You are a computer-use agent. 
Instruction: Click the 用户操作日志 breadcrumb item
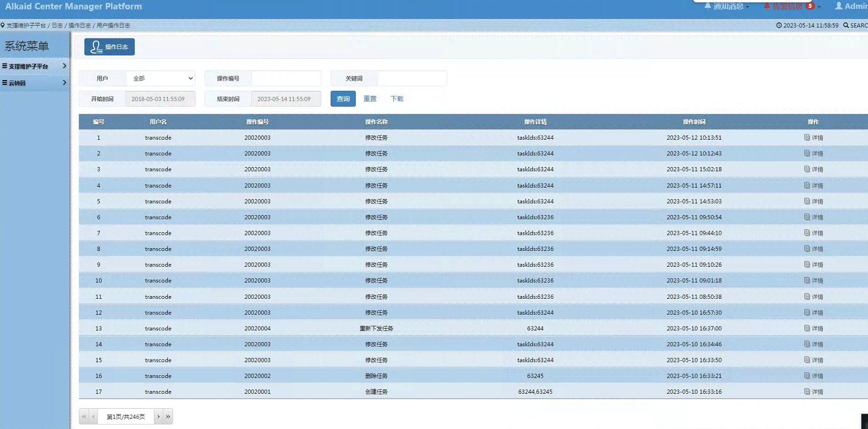pyautogui.click(x=113, y=25)
